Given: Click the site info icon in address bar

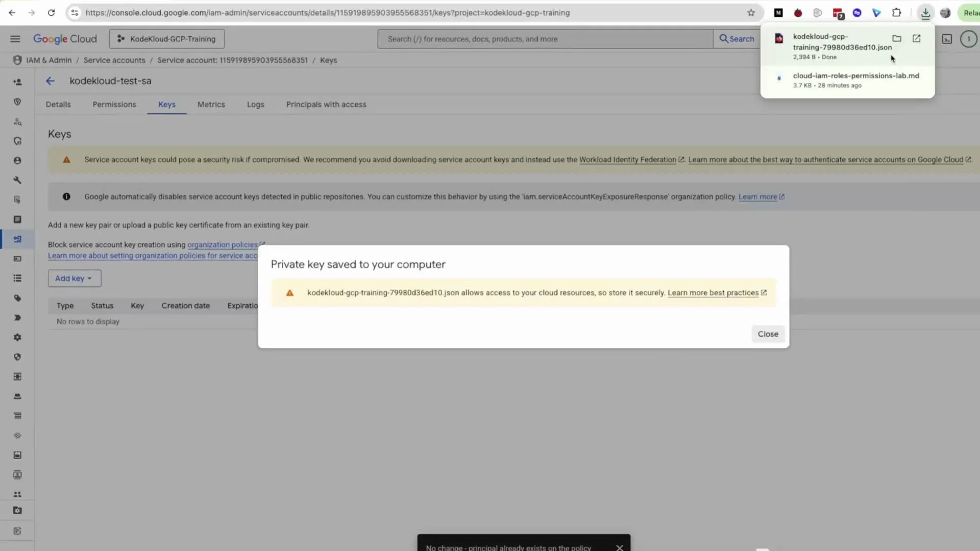Looking at the screenshot, I should 75,13.
